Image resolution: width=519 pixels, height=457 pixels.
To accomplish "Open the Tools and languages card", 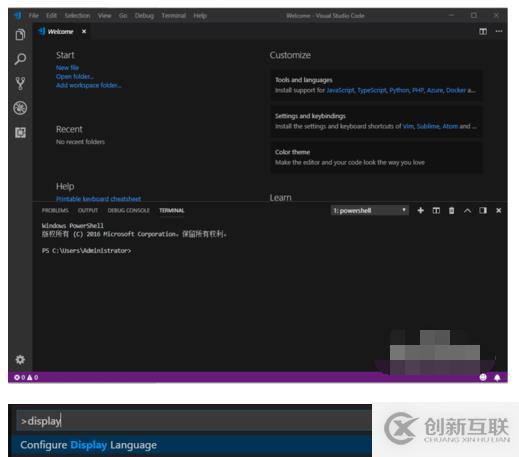I will click(x=376, y=85).
